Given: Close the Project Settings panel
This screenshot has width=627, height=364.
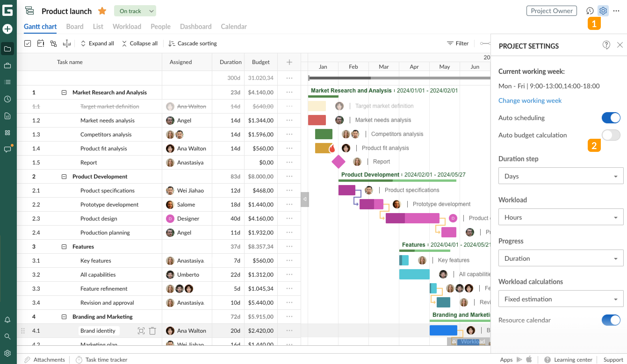Looking at the screenshot, I should point(620,45).
